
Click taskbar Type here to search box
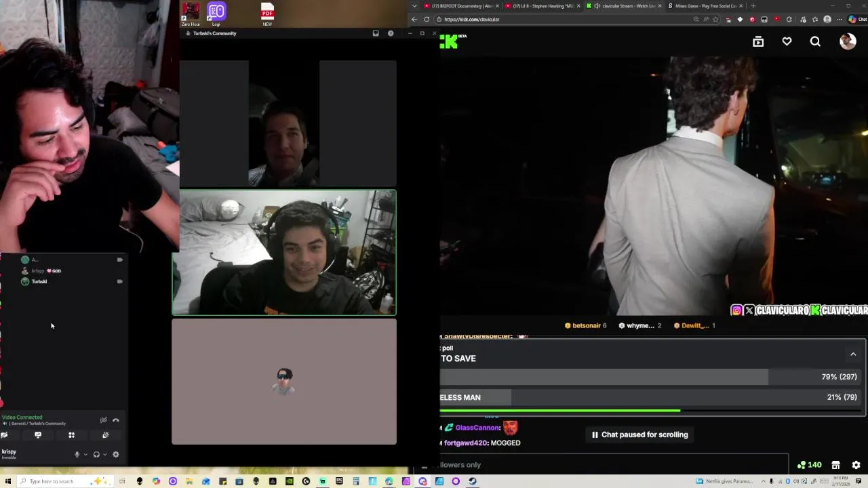(64, 481)
